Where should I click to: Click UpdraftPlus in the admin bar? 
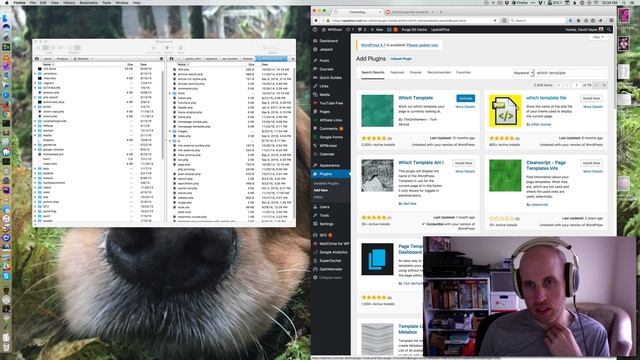(x=440, y=30)
